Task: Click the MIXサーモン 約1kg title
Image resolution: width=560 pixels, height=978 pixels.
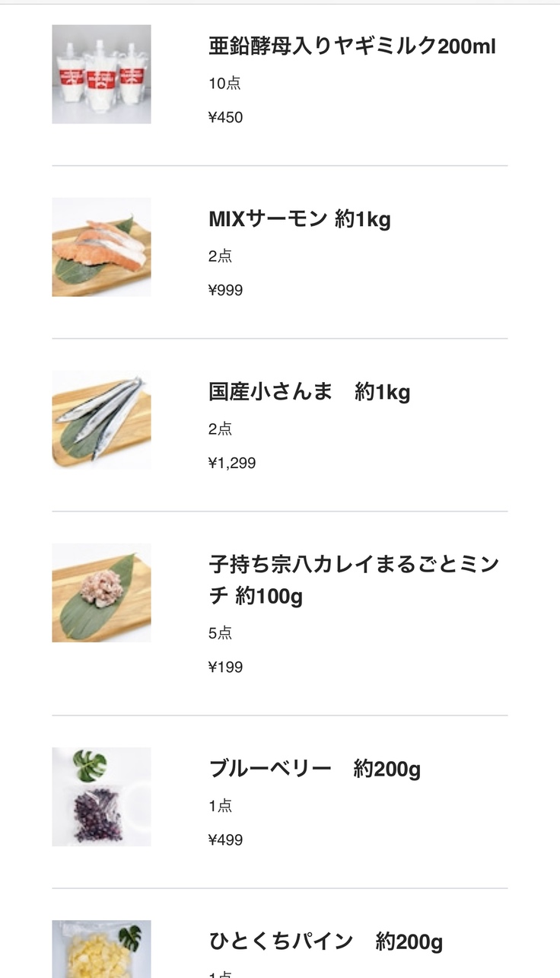Action: click(x=300, y=220)
